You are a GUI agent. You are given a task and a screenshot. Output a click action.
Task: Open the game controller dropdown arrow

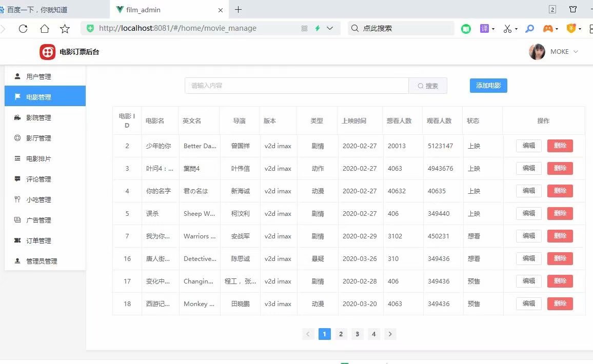pos(557,29)
